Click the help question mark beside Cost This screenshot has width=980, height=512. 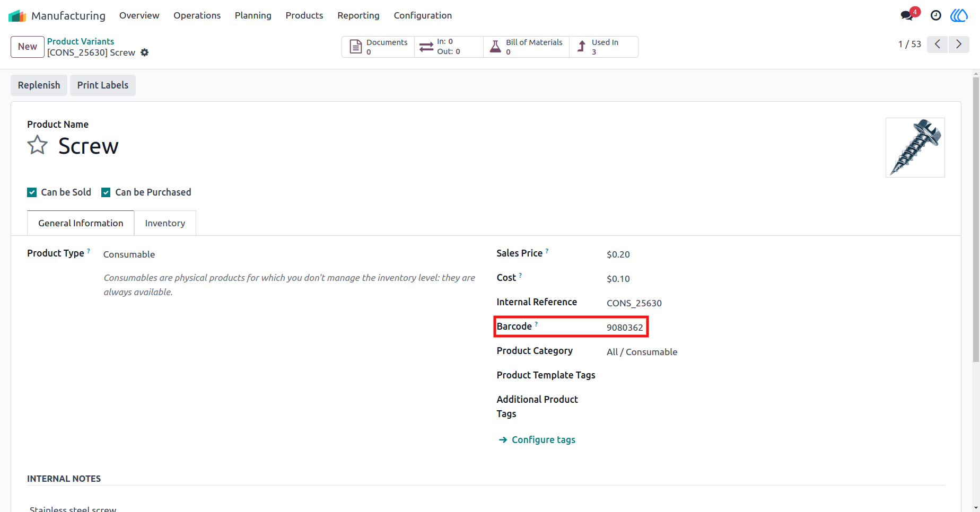pos(520,275)
